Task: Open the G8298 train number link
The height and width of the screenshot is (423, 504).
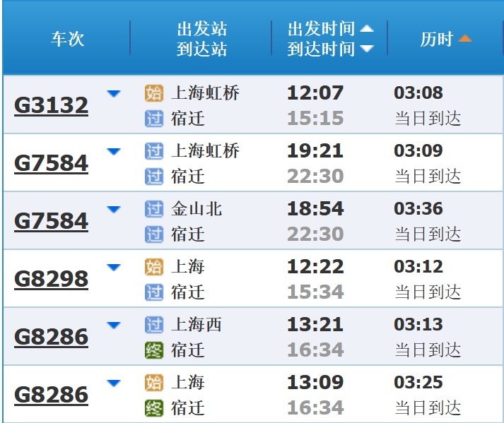Action: tap(51, 279)
